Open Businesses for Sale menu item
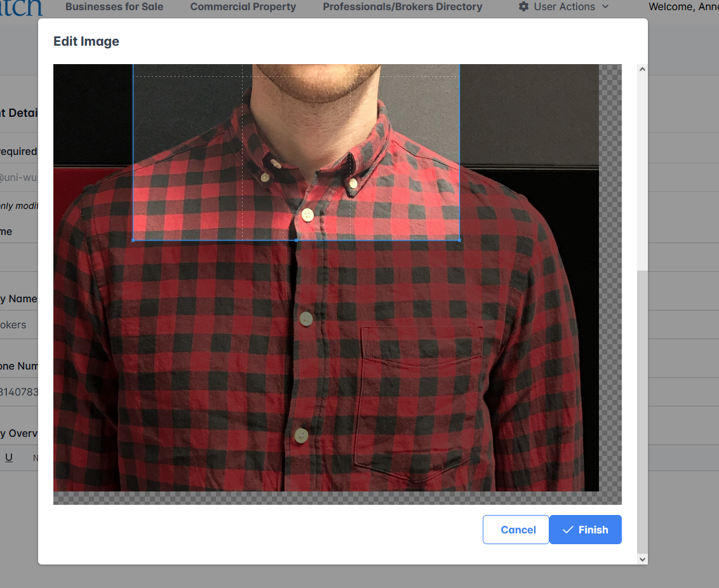Screen dimensions: 719x588 tap(114, 7)
